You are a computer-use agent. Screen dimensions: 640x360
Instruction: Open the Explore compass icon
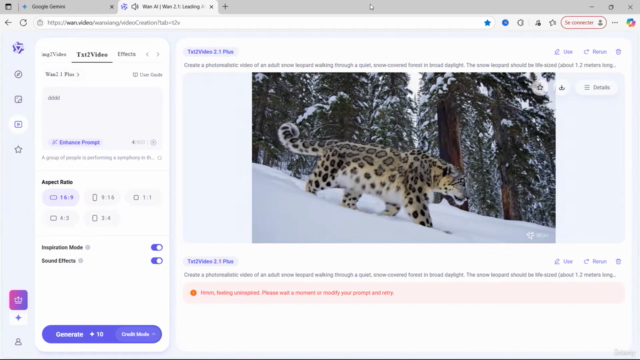coord(18,74)
